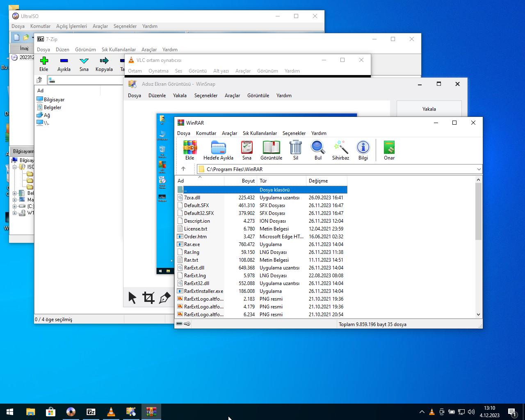Select Order.htm in WinRAR list

[x=262, y=237]
